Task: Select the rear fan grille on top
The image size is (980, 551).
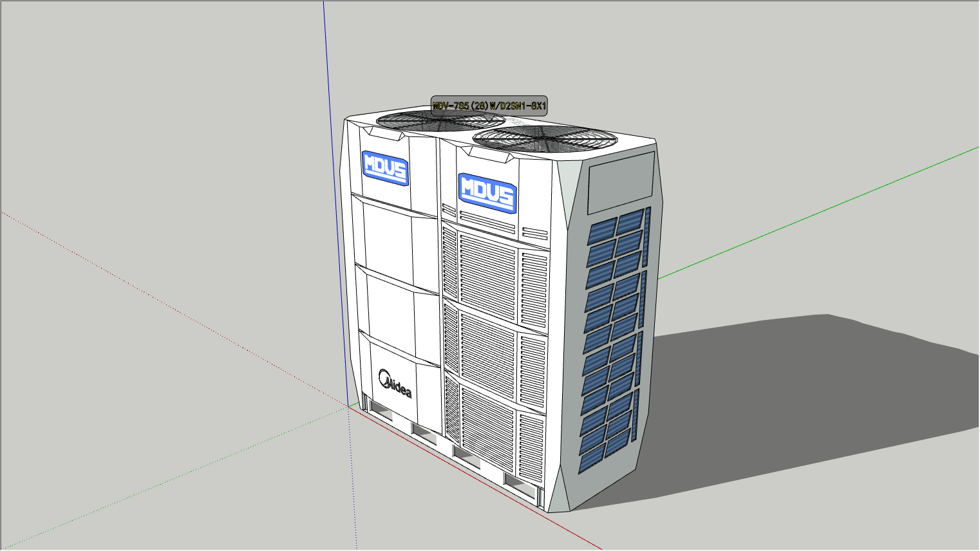Action: pyautogui.click(x=441, y=120)
